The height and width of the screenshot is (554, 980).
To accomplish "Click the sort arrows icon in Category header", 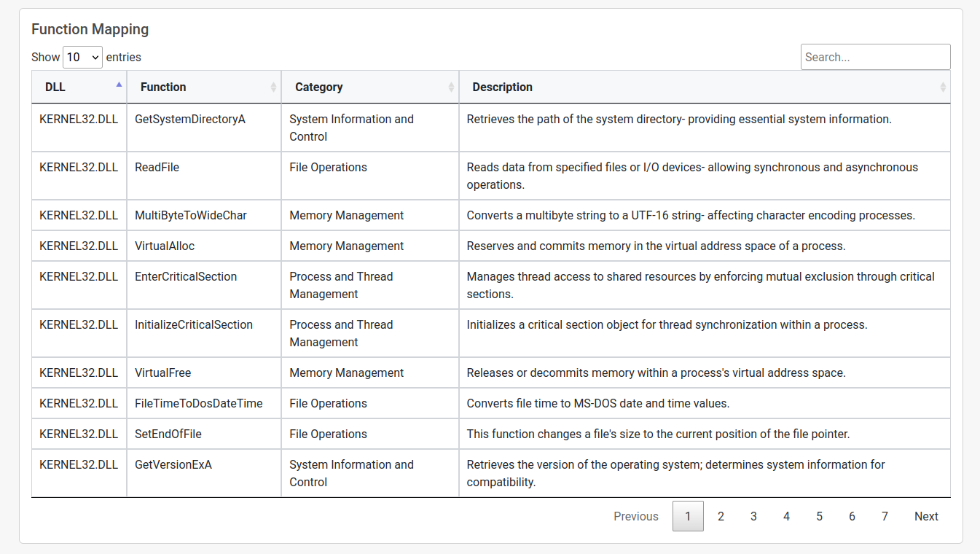I will pos(451,87).
